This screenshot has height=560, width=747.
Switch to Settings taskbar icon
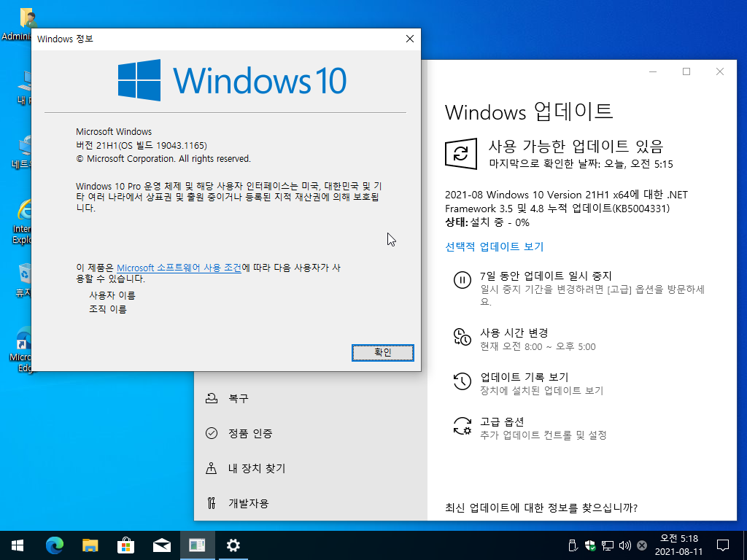tap(233, 545)
